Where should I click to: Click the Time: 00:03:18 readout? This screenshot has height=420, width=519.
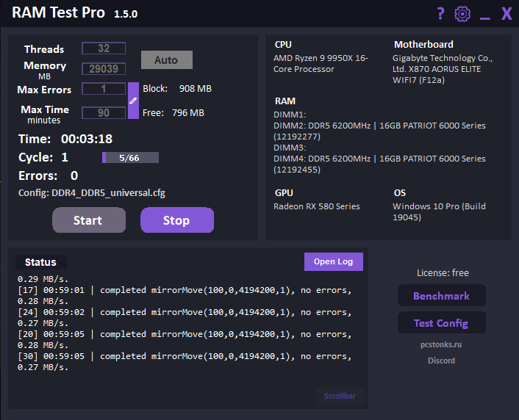tap(65, 139)
